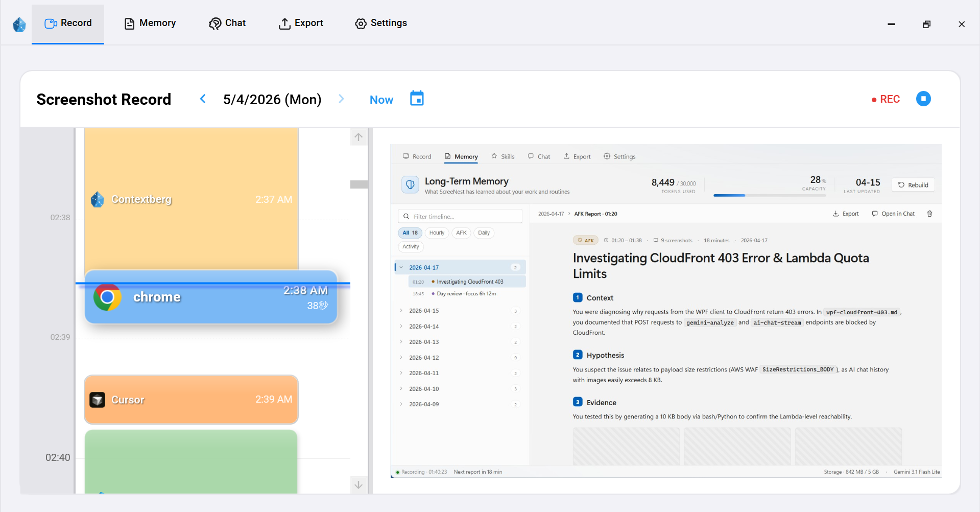Click the timeline scroll-up arrow
980x512 pixels.
358,137
